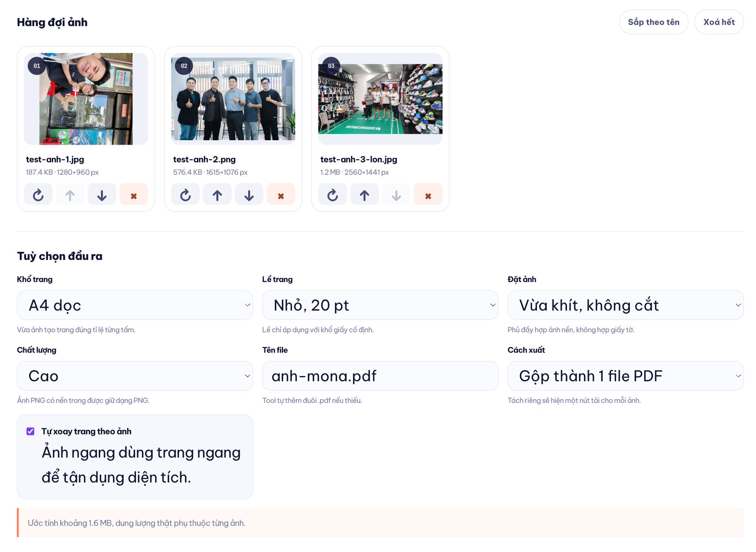Click the 03 badge on third image
The image size is (756, 552).
331,66
